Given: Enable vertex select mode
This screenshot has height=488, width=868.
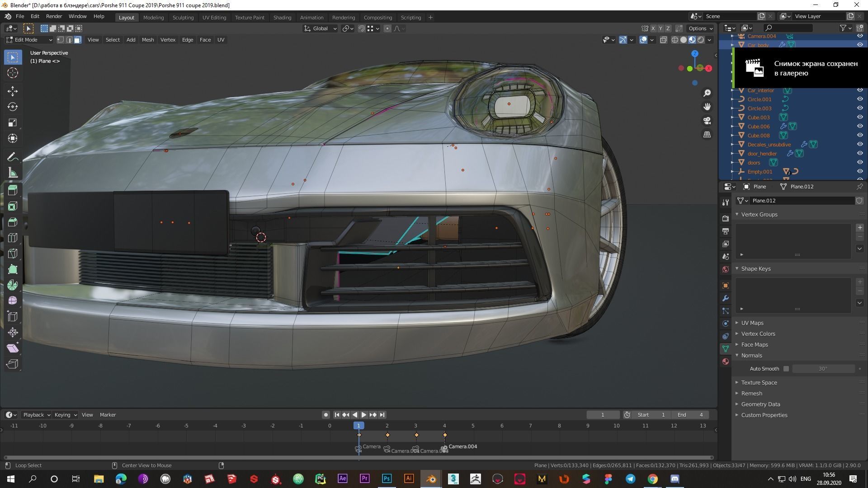Looking at the screenshot, I should coord(61,40).
